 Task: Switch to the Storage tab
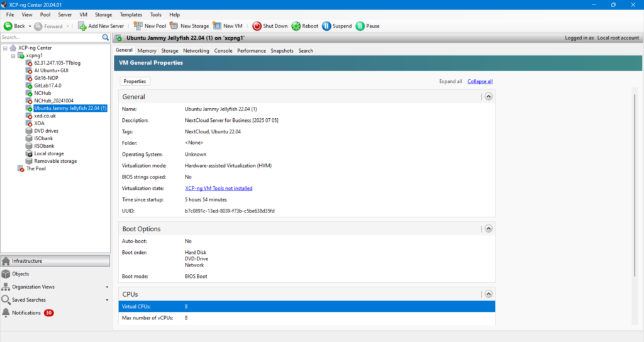[x=170, y=51]
